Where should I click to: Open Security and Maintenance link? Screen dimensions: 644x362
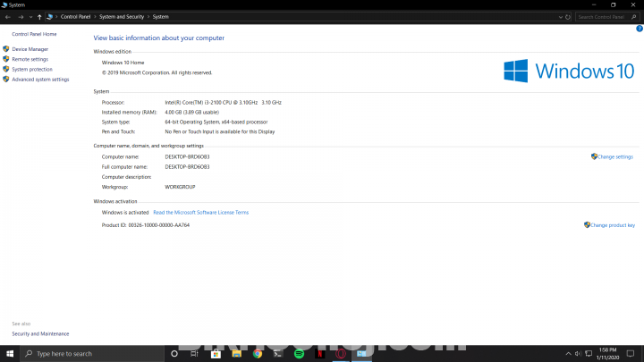point(40,333)
